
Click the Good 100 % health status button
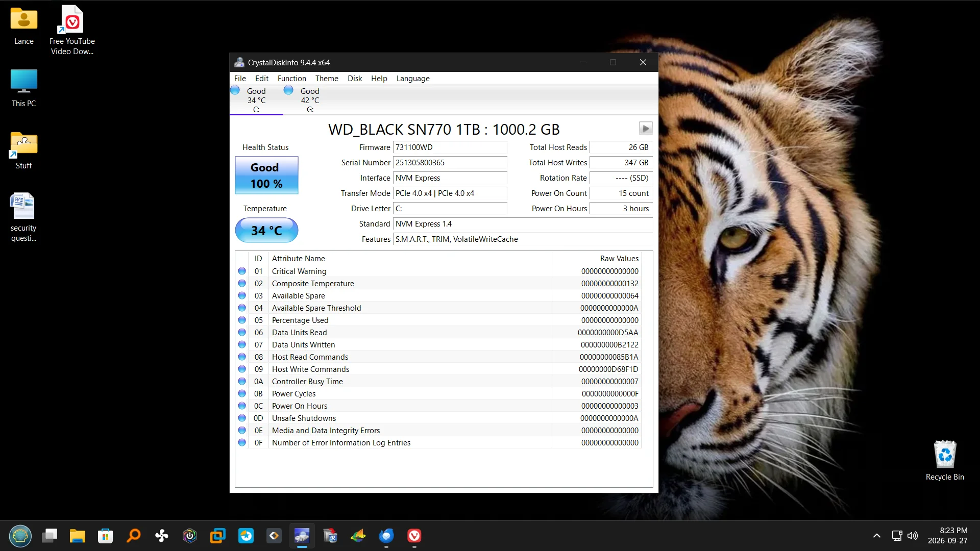266,176
